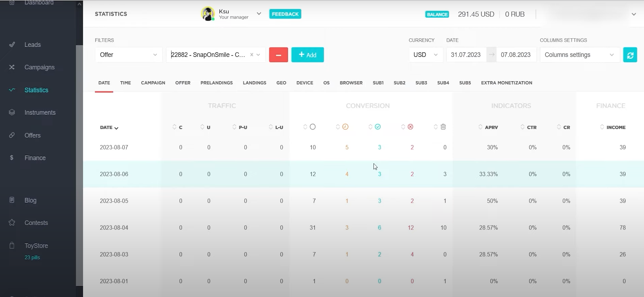Click the Contests star icon

click(12, 222)
